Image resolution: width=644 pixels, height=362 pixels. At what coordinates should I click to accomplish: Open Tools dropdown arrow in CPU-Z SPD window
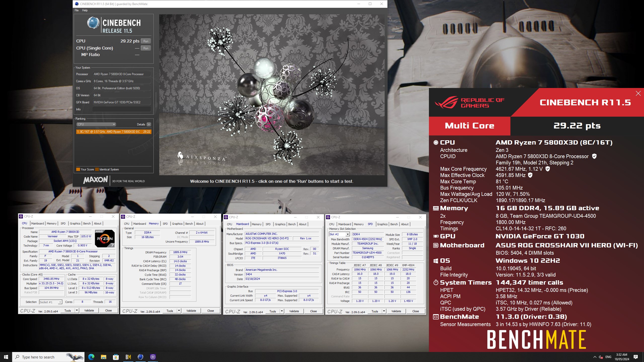(x=384, y=311)
